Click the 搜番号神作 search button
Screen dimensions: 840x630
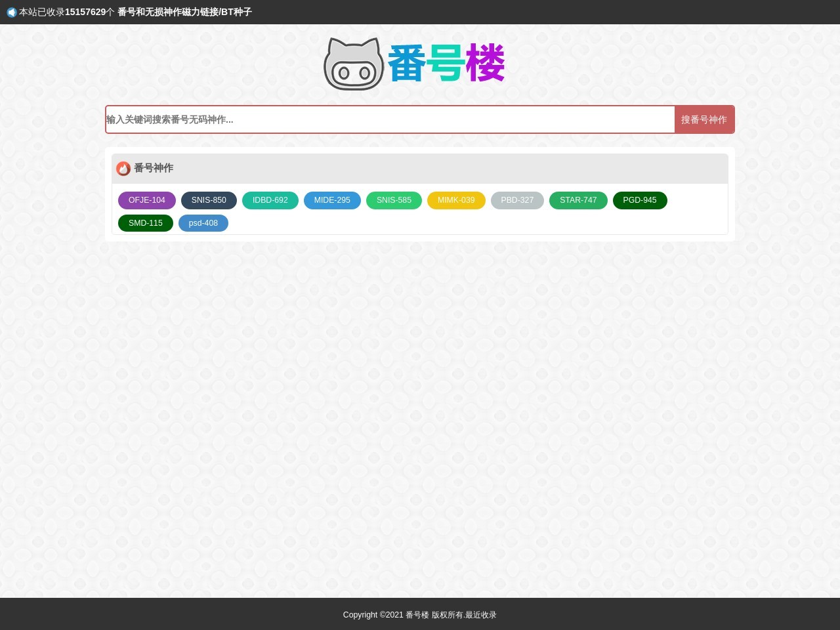(704, 119)
